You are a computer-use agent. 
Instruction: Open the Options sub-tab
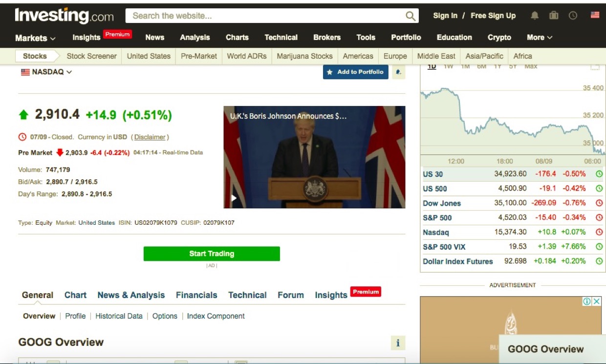coord(165,316)
